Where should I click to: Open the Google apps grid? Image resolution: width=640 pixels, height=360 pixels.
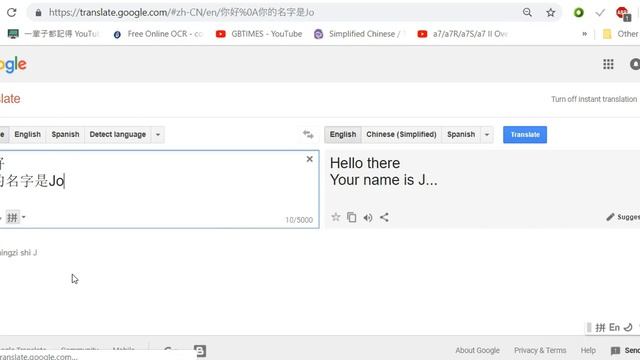[608, 64]
